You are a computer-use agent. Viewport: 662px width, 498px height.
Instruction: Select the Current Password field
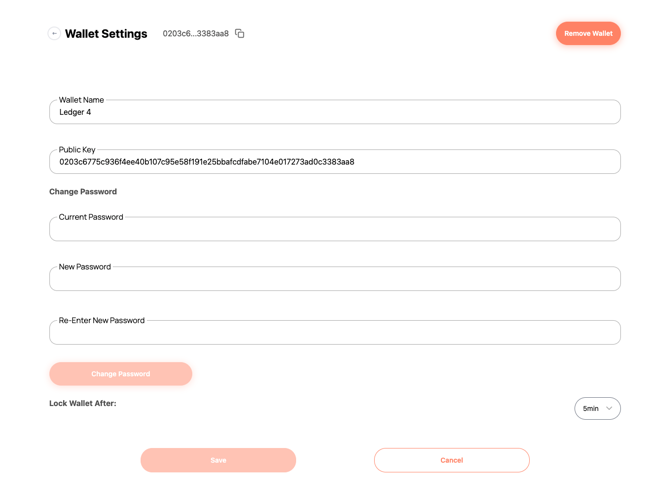[x=334, y=229]
